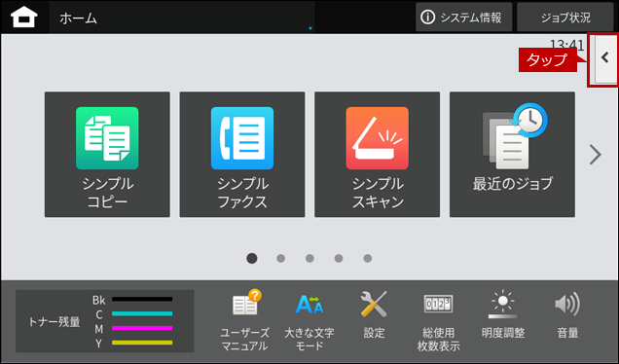
Task: Toggle the 大きな文字モード icon
Action: (x=309, y=320)
